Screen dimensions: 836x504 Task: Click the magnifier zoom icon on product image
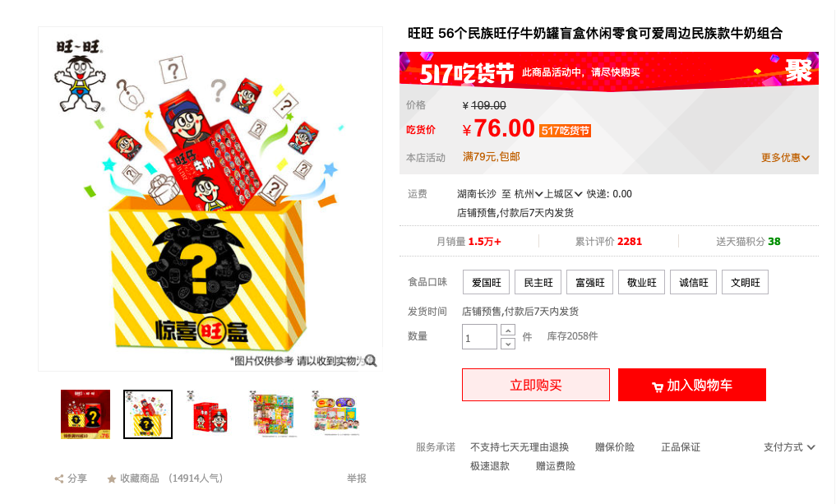[371, 361]
